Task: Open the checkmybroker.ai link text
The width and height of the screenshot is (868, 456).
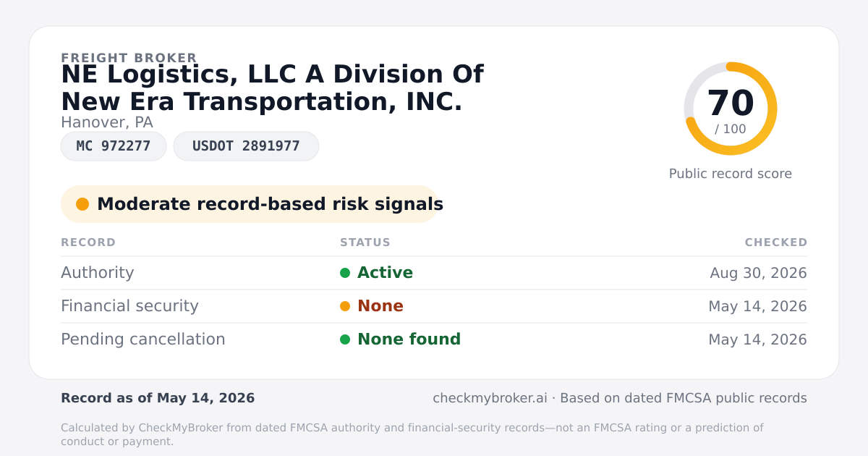Action: coord(490,398)
